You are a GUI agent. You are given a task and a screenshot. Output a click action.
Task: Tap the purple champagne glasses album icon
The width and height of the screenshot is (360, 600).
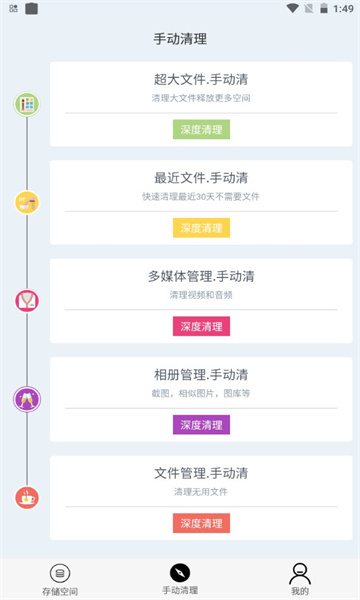pyautogui.click(x=27, y=399)
